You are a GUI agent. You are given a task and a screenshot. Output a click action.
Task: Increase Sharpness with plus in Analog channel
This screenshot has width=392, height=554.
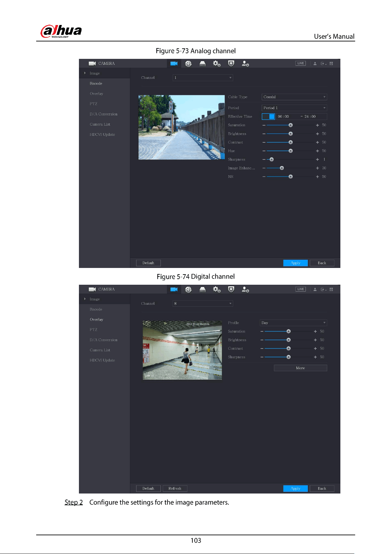pos(317,159)
